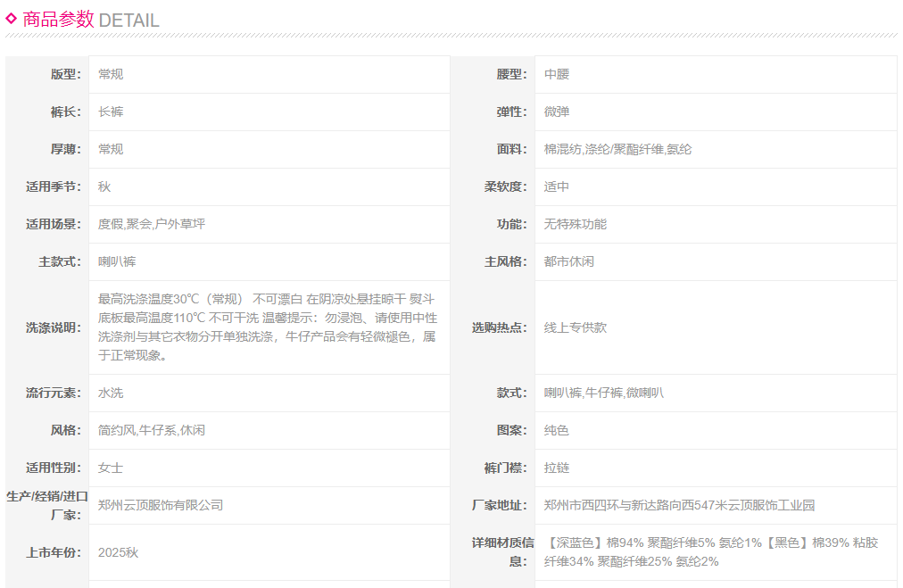This screenshot has height=588, width=903.
Task: Select the 2025秋 value in 上市年份 row
Action: pos(119,552)
